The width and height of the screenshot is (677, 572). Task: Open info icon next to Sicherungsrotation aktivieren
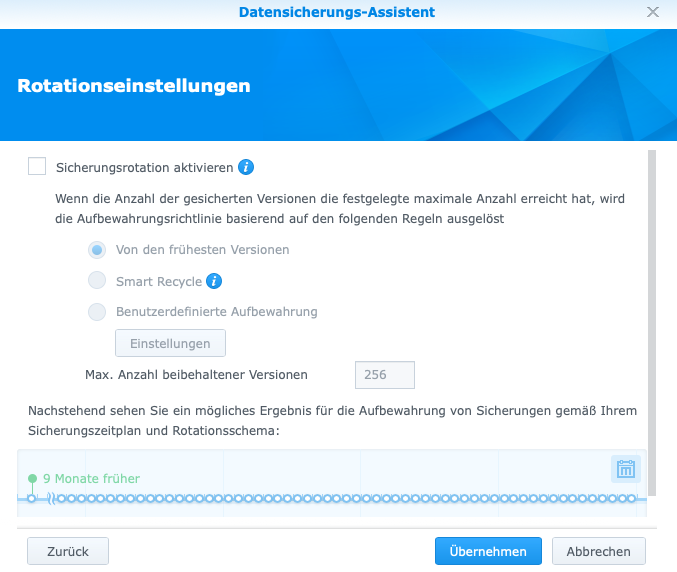246,167
